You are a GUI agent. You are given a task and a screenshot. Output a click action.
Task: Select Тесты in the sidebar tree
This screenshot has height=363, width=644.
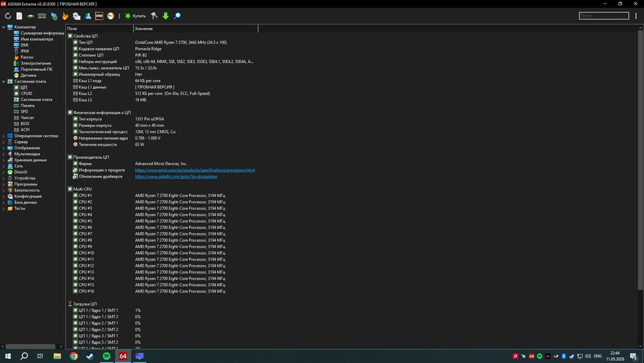point(17,208)
